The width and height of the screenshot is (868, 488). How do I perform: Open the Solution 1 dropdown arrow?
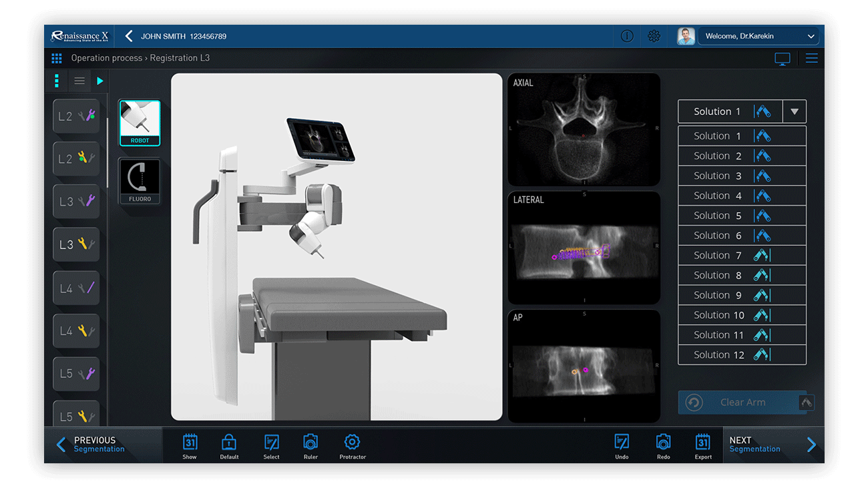pyautogui.click(x=794, y=111)
